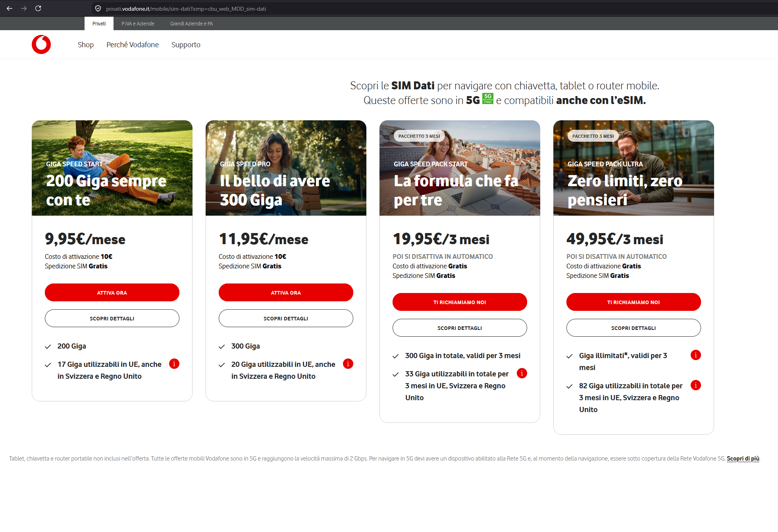Click the 49,95€/3 mesi price
Screen dimensions: 778x532
click(x=615, y=239)
